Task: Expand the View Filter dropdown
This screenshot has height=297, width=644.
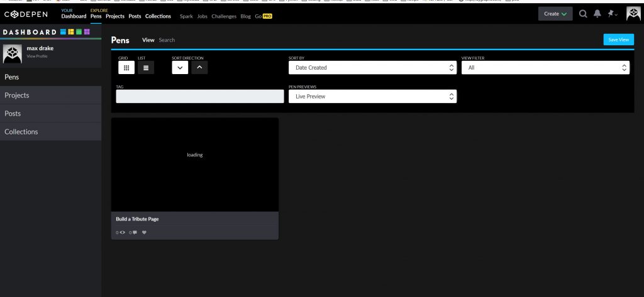Action: point(545,67)
